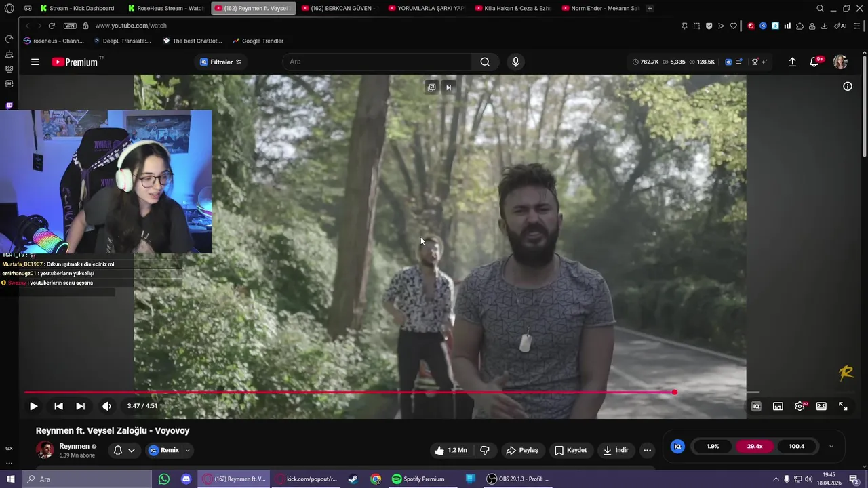Click the address bar URL
Image resolution: width=868 pixels, height=488 pixels.
[131, 26]
